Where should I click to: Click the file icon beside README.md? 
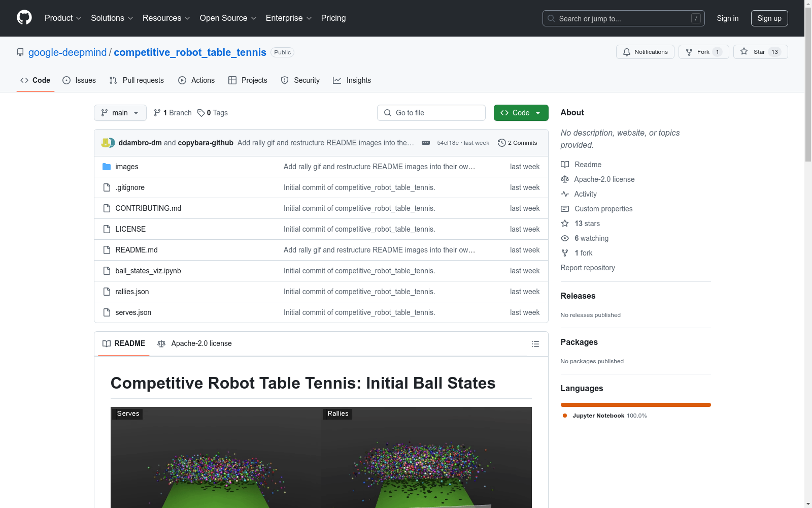(107, 250)
